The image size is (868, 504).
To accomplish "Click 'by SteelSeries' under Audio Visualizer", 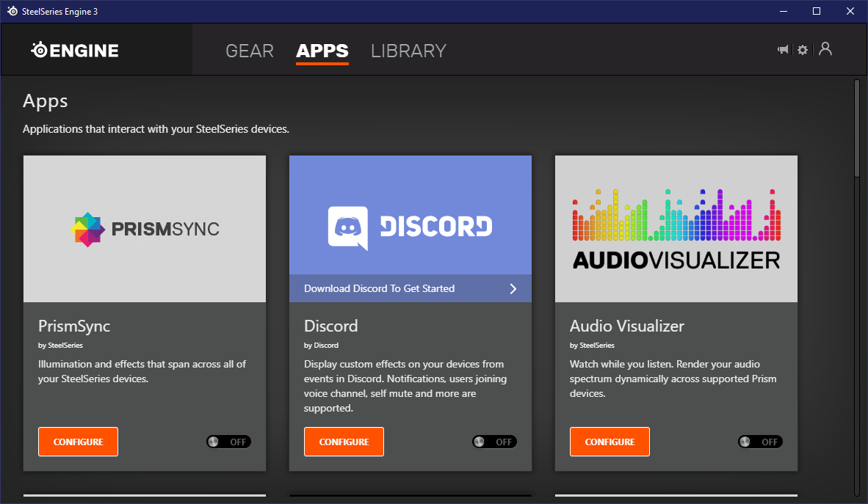I will [x=592, y=346].
